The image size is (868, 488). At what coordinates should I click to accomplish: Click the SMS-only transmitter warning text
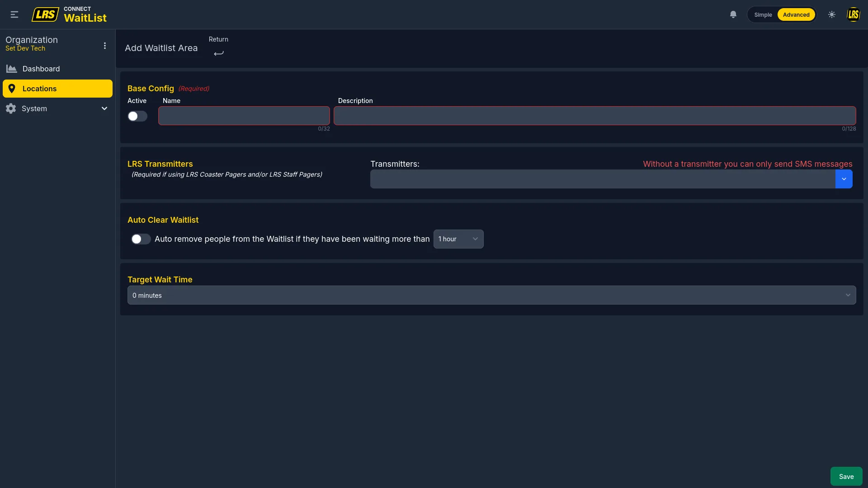coord(748,164)
